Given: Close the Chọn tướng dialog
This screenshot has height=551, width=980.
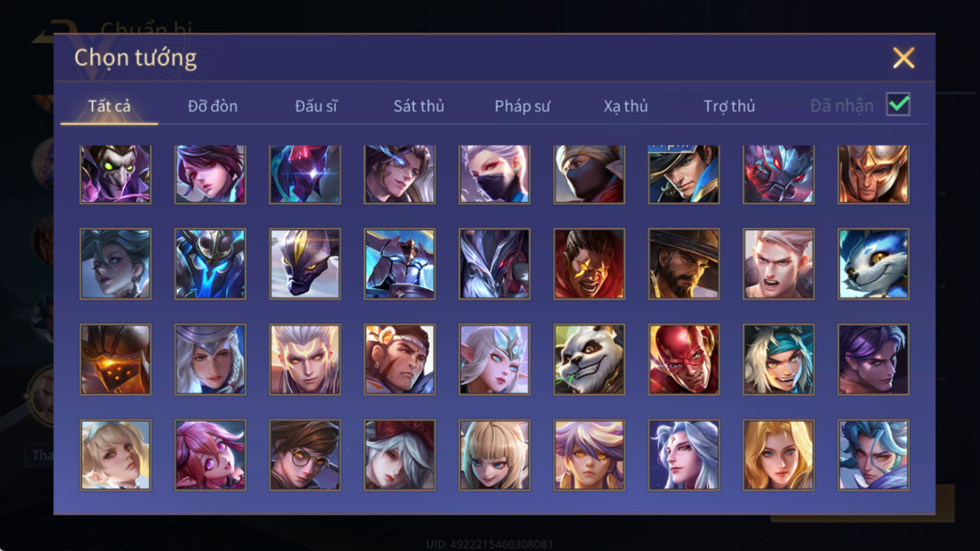Looking at the screenshot, I should coord(903,58).
